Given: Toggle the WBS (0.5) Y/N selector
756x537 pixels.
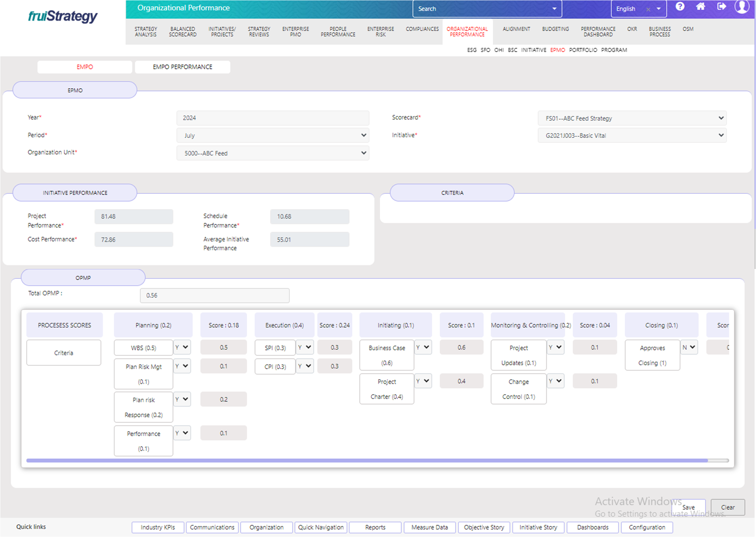Looking at the screenshot, I should click(182, 347).
